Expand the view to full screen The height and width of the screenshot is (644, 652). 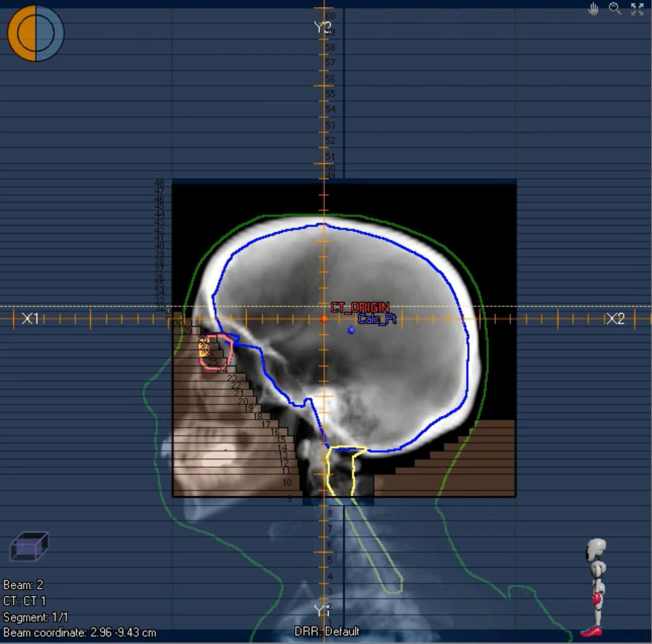pos(637,9)
